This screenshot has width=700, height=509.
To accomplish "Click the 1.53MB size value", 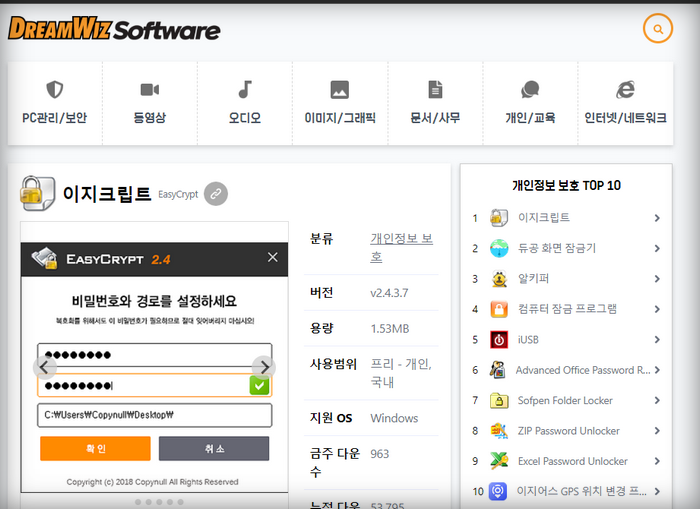I will (x=390, y=329).
